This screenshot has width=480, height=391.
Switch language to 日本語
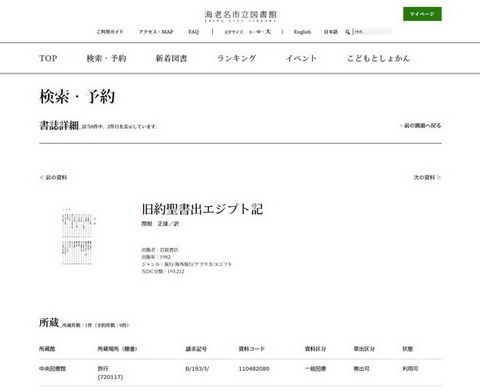coord(331,32)
